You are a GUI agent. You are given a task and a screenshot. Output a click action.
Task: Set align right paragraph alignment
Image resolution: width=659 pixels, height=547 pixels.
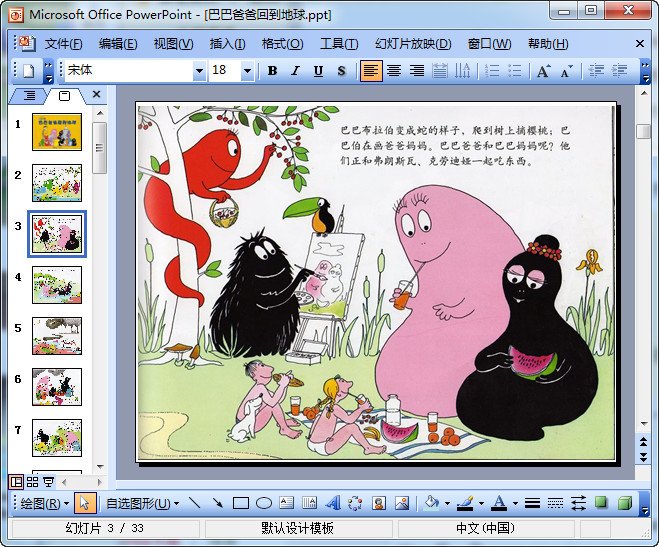tap(417, 71)
